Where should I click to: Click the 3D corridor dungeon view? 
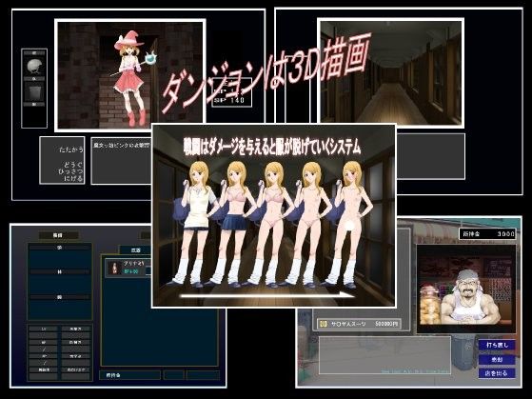coord(390,72)
